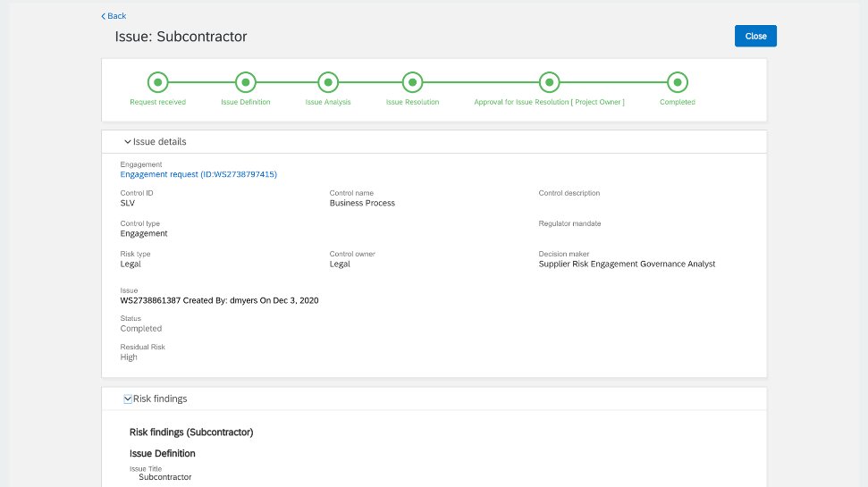Click the Issue Analysis step label
This screenshot has width=868, height=487.
point(328,102)
